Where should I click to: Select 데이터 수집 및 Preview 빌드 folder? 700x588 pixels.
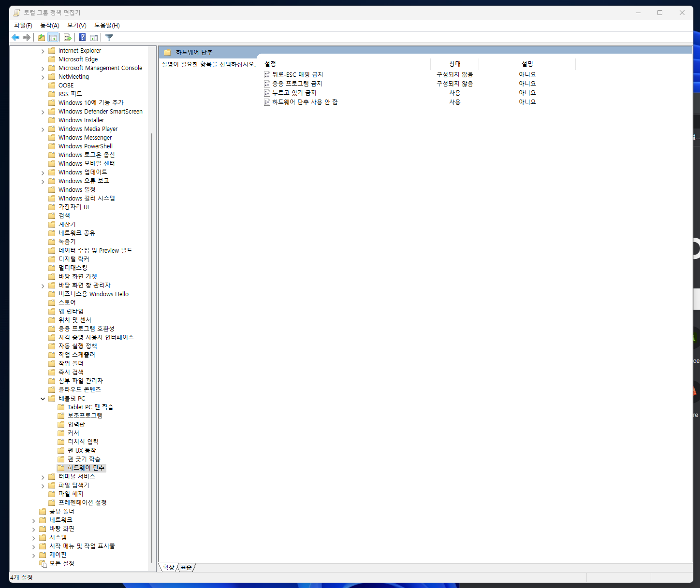point(95,250)
